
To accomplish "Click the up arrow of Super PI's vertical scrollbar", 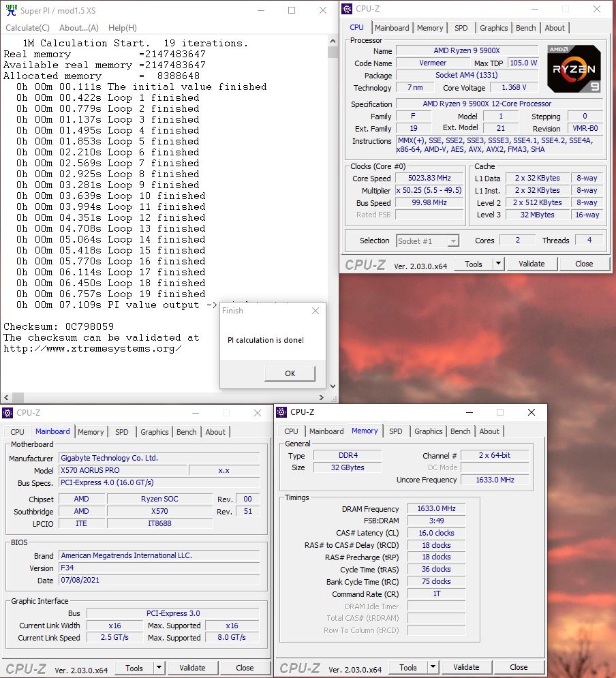I will point(333,41).
